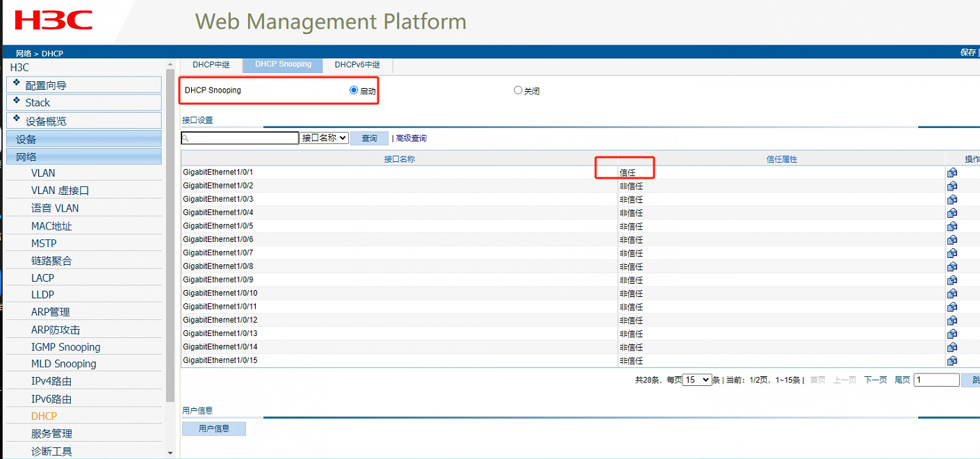Open IPv4路由 in the sidebar
980x459 pixels.
(x=51, y=380)
